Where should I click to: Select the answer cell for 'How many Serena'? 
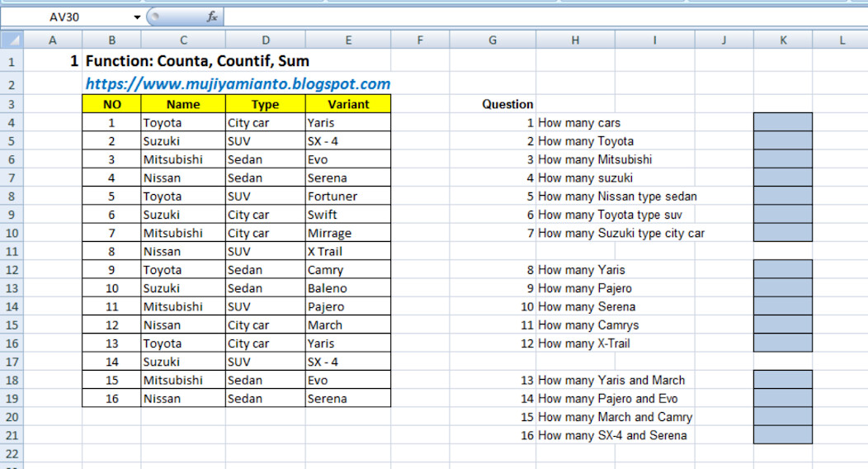(783, 306)
